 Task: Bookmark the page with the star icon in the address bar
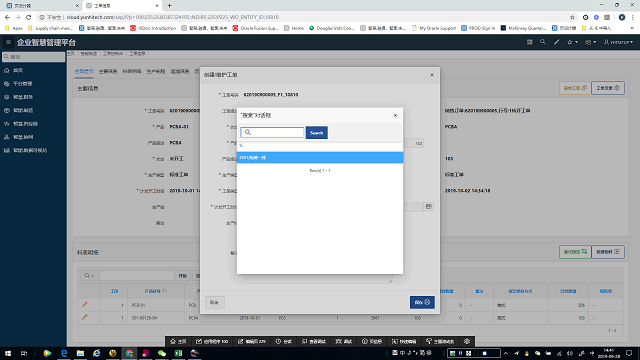click(x=572, y=17)
